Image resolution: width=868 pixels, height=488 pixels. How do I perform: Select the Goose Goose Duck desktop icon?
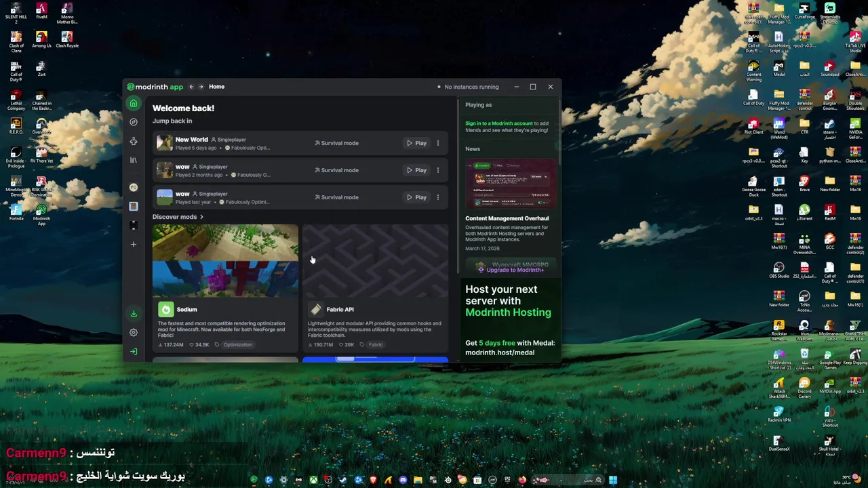click(753, 186)
